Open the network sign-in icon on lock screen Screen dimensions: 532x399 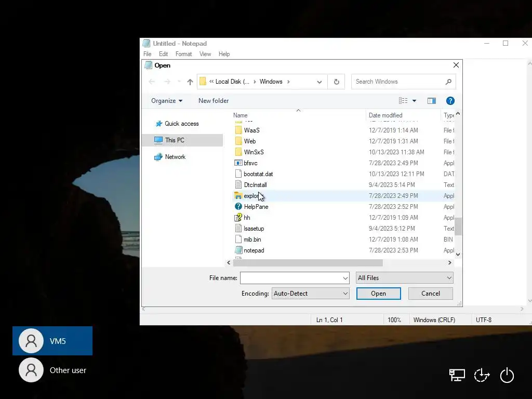pos(457,375)
